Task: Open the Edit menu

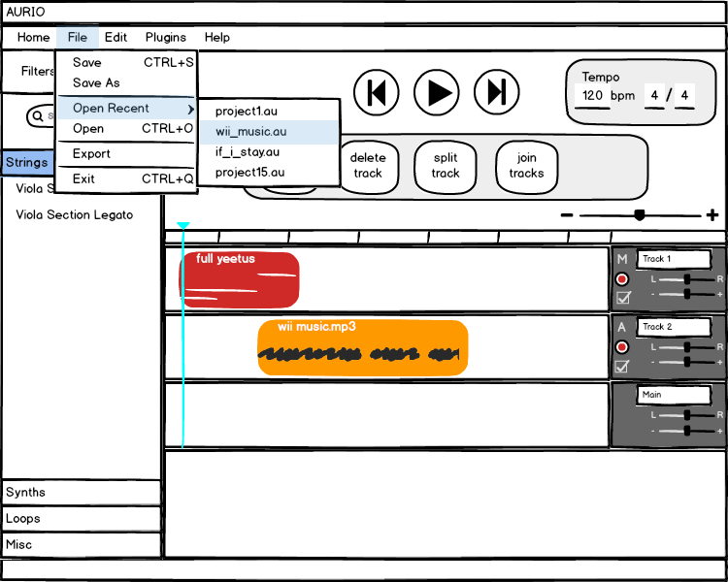Action: point(116,37)
